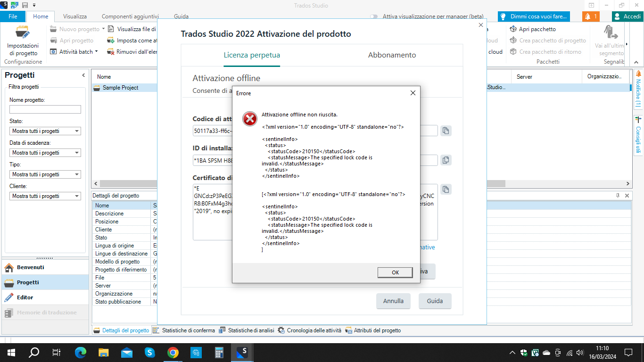Viewport: 644px width, 362px height.
Task: Select the Home ribbon tab
Action: (41, 16)
